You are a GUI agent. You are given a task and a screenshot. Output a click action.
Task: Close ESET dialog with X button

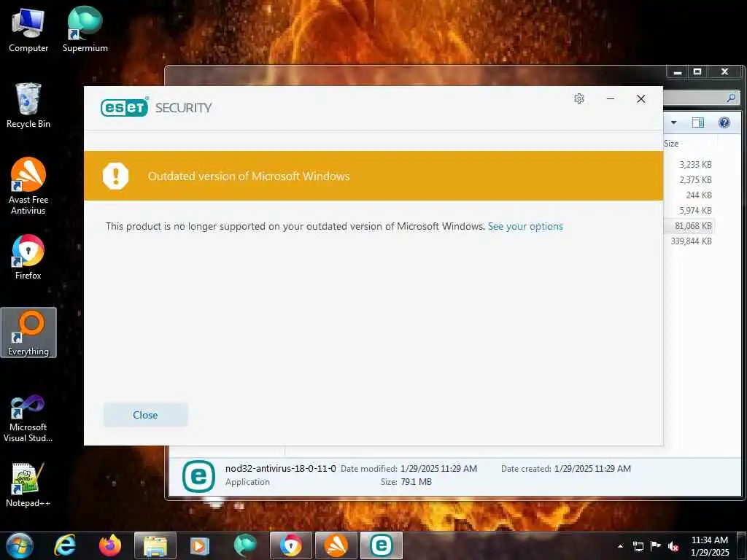(x=640, y=98)
